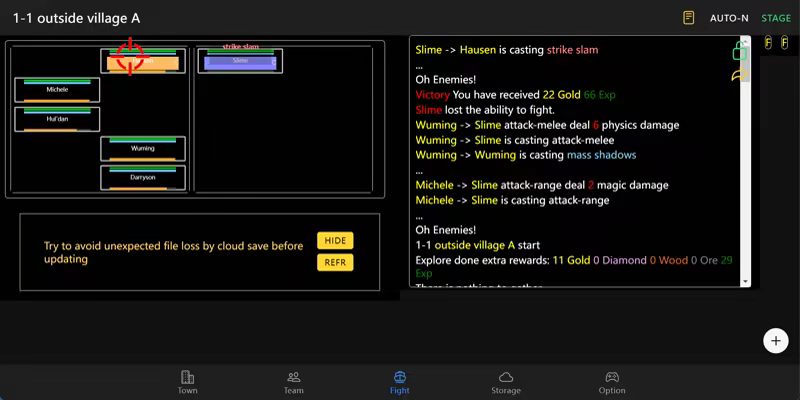This screenshot has width=800, height=400.
Task: Click the battle log scrollbar
Action: coord(745,160)
